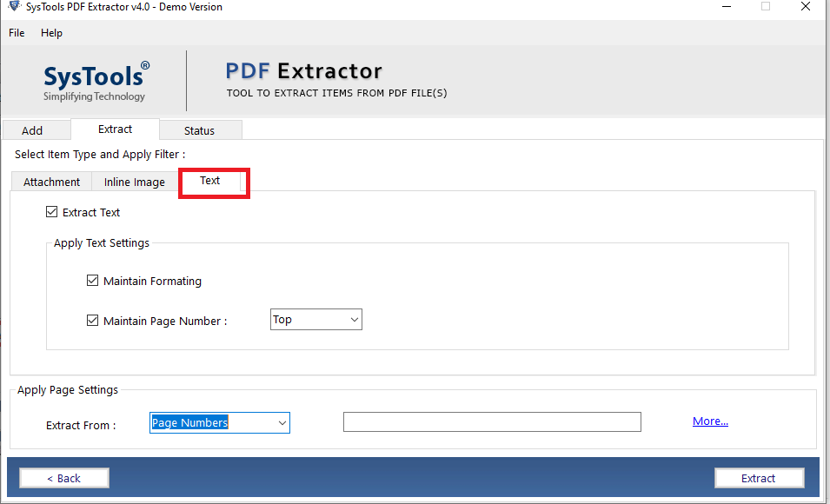Screen dimensions: 830x504
Task: Click 'Select Item Type and Apply Filter :' text
Action: pos(100,154)
